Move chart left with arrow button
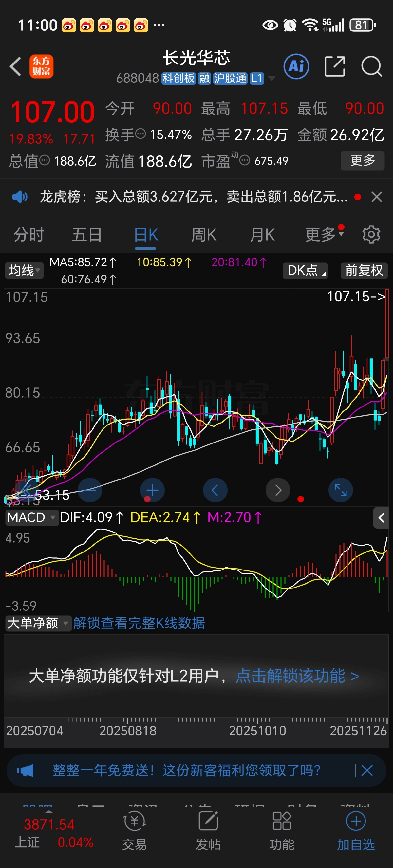This screenshot has height=868, width=393. 215,490
